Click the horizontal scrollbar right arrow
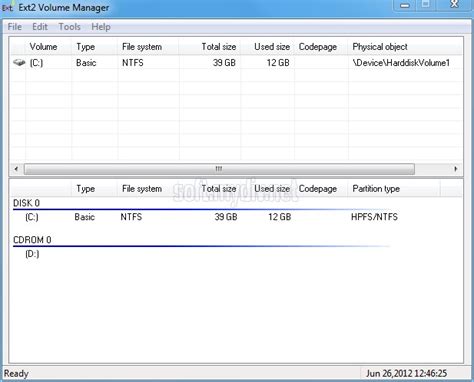Viewport: 474px width, 382px height. (456, 169)
